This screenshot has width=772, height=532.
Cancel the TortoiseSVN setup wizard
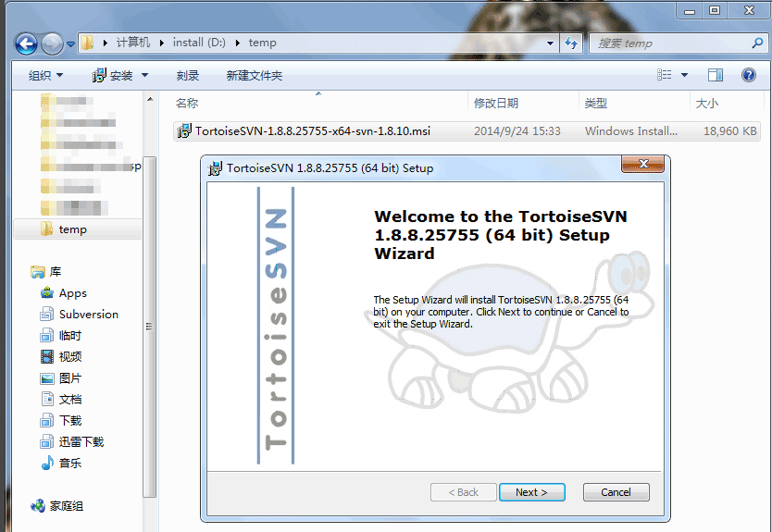pyautogui.click(x=616, y=492)
